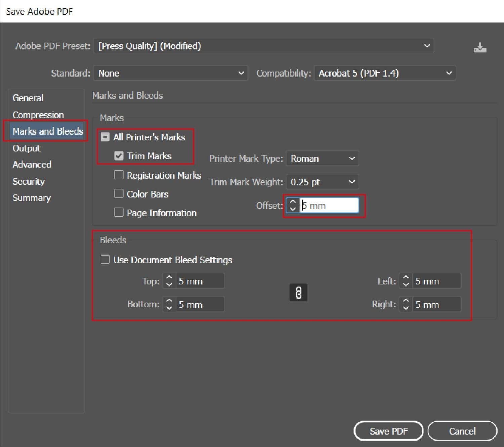
Task: Open the Compatibility dropdown
Action: [x=385, y=73]
